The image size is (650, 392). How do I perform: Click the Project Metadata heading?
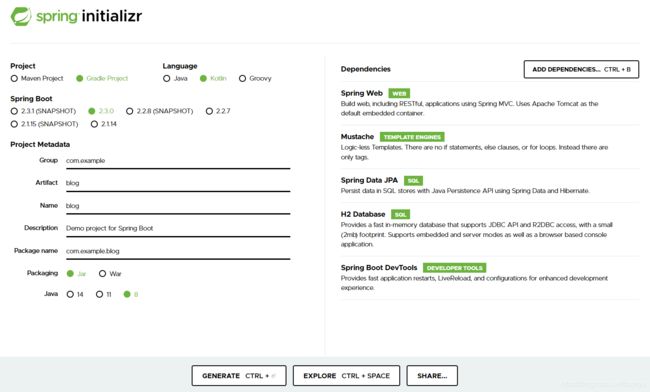[40, 145]
